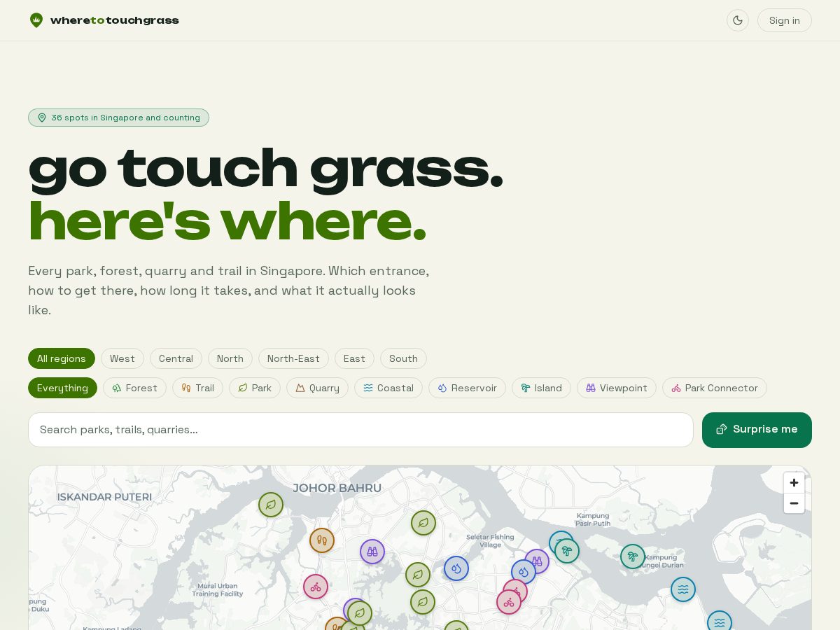Toggle the Forest category filter
Viewport: 840px width, 630px height.
pos(134,388)
